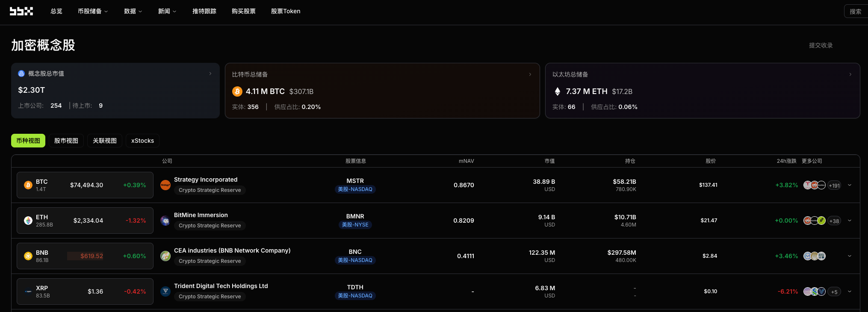Expand the Trident Digital Tech row chevron

[x=850, y=291]
